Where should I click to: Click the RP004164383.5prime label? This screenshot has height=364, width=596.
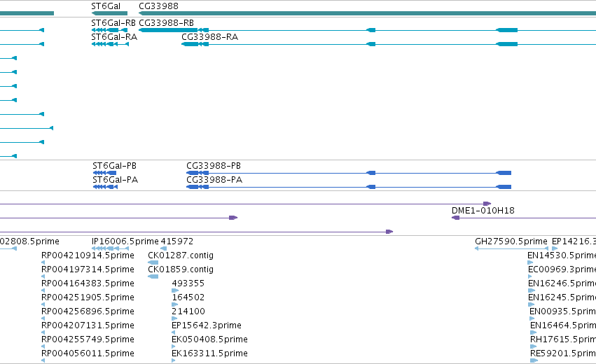click(x=88, y=283)
